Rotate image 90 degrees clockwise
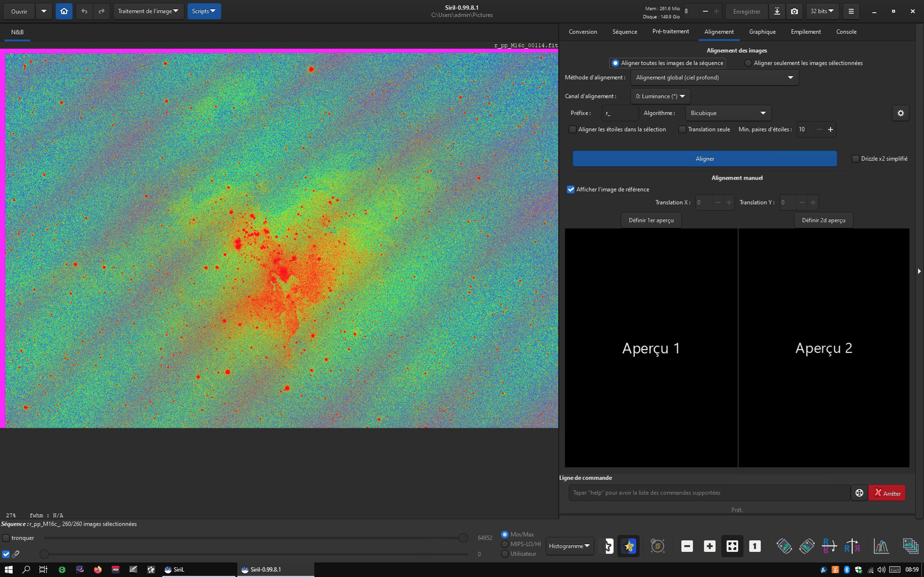 pos(807,546)
